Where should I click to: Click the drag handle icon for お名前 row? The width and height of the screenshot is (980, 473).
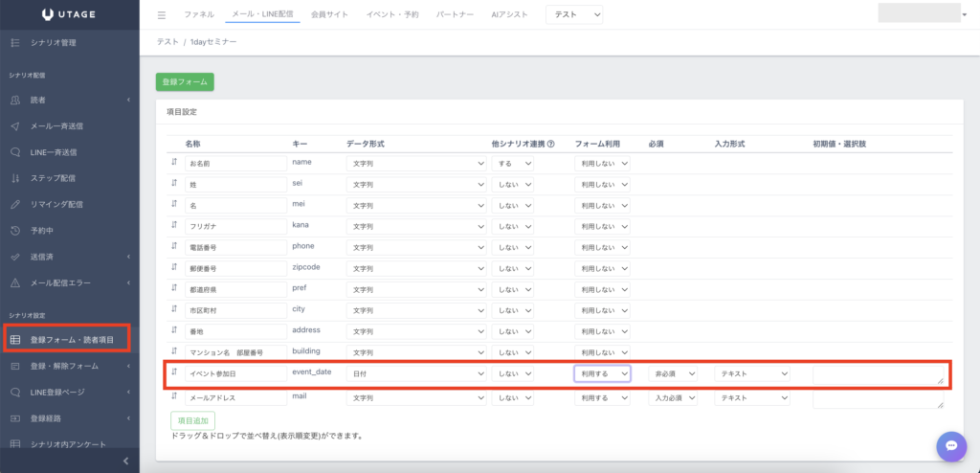(x=174, y=163)
